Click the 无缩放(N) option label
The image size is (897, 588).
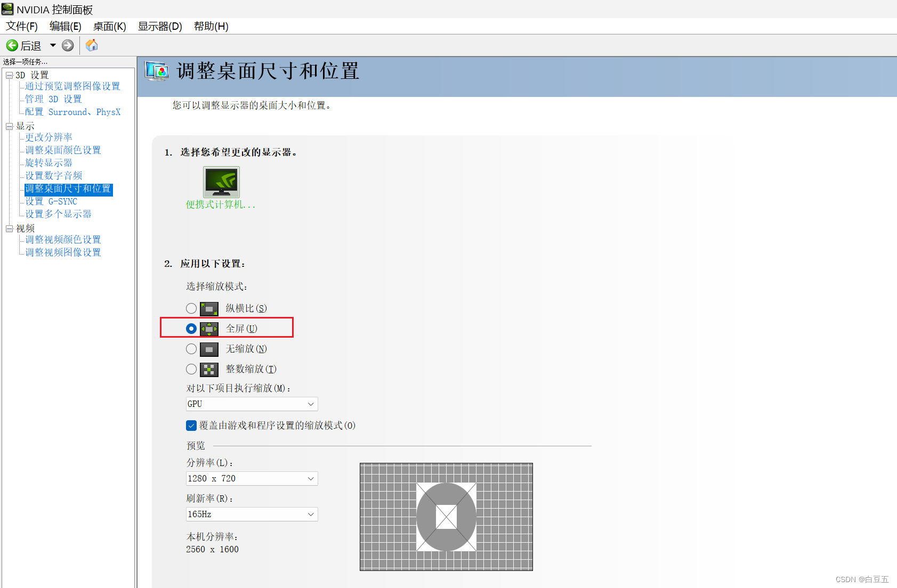point(246,349)
